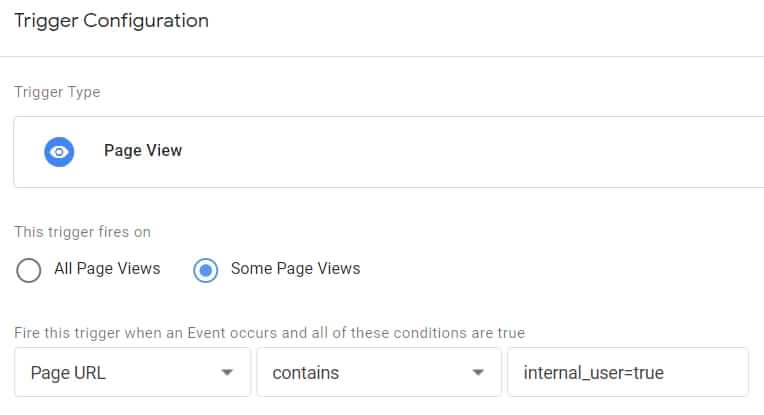The width and height of the screenshot is (764, 415).
Task: Open the Page URL variable dropdown
Action: pyautogui.click(x=133, y=373)
